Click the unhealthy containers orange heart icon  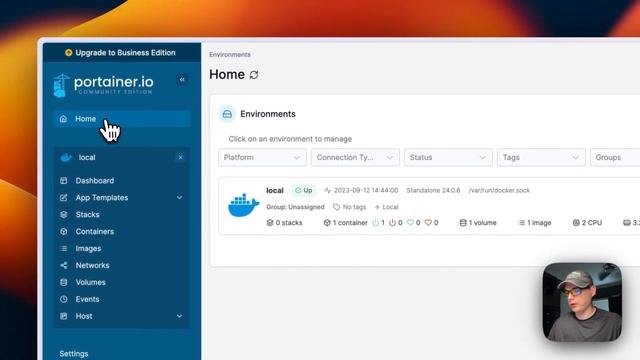(x=428, y=222)
